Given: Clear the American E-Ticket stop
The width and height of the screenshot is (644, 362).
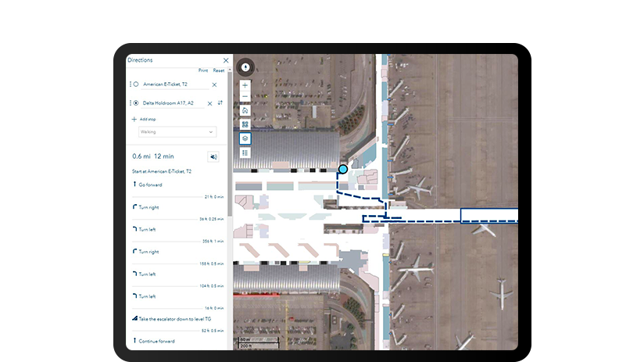Looking at the screenshot, I should [x=214, y=84].
